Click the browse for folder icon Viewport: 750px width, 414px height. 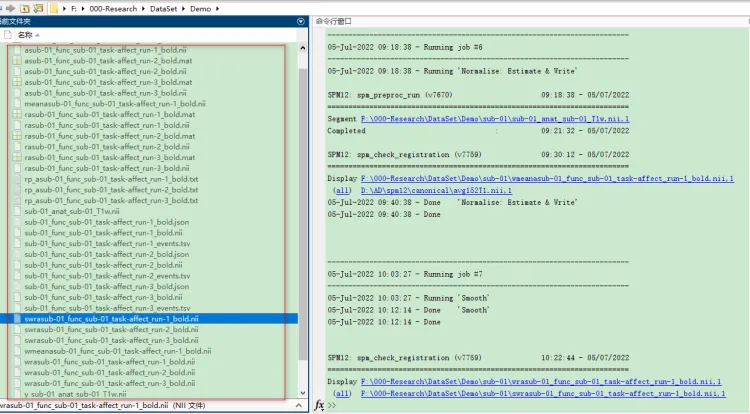(x=36, y=6)
